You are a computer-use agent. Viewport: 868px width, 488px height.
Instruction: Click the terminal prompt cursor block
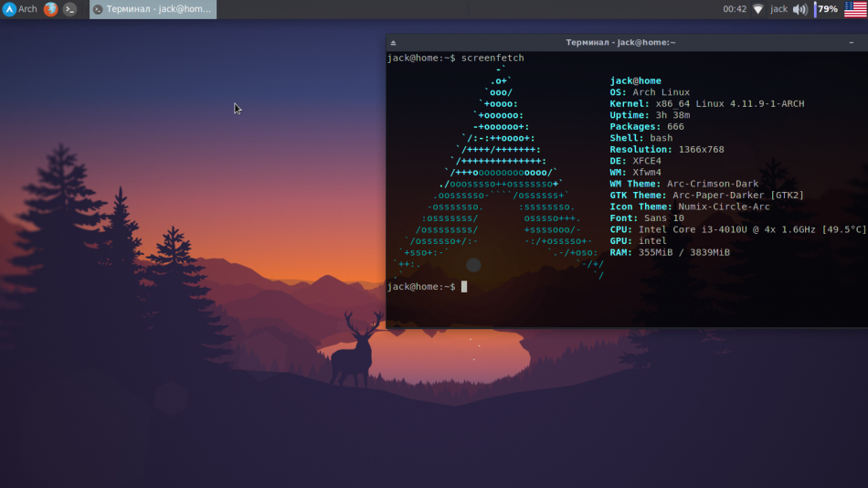[464, 286]
